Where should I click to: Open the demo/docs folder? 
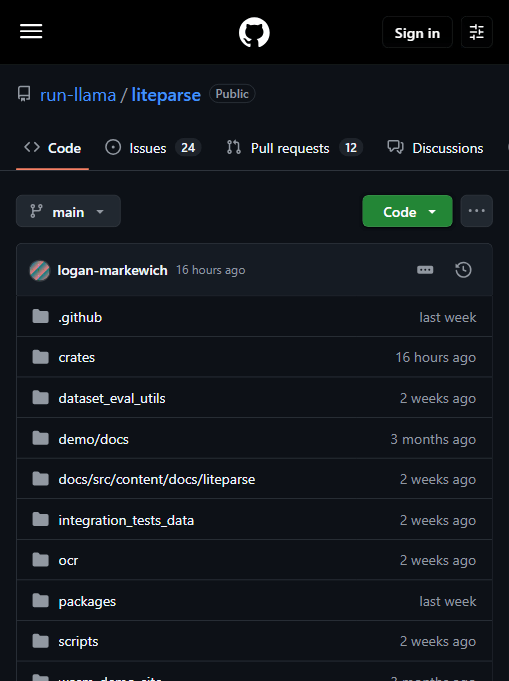click(94, 439)
